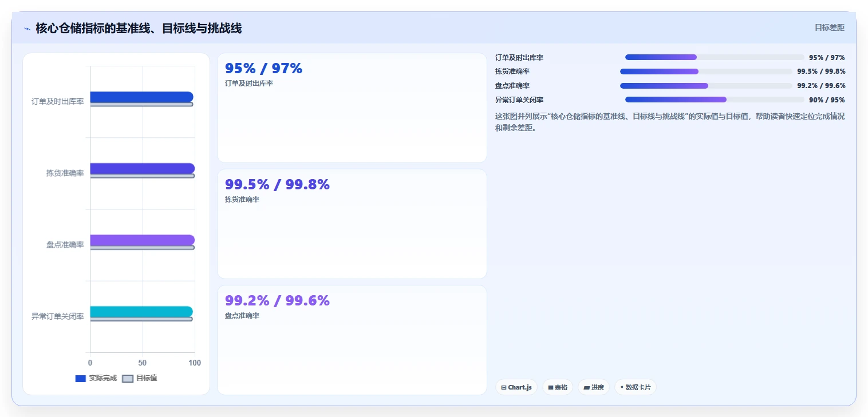Click the 异常订单关闭率 progress bar
This screenshot has width=868, height=417.
[715, 100]
